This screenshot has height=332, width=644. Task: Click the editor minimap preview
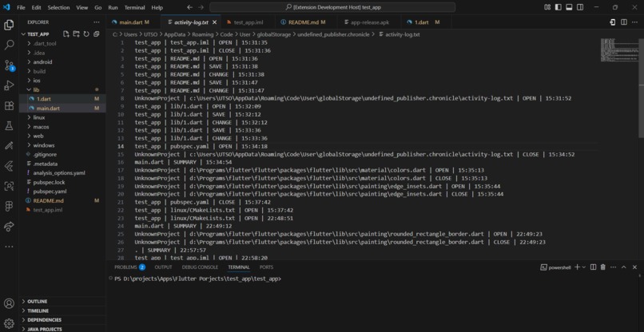click(x=618, y=50)
